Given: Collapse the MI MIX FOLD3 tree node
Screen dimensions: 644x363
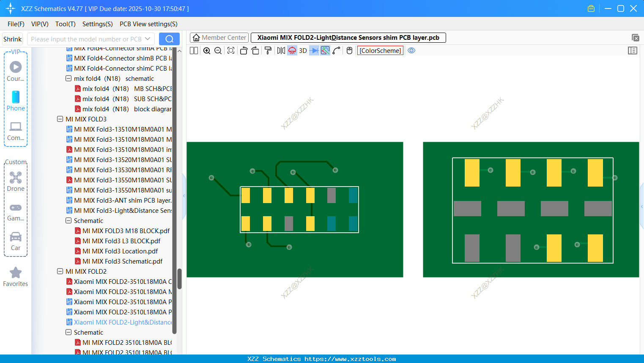Looking at the screenshot, I should 60,119.
